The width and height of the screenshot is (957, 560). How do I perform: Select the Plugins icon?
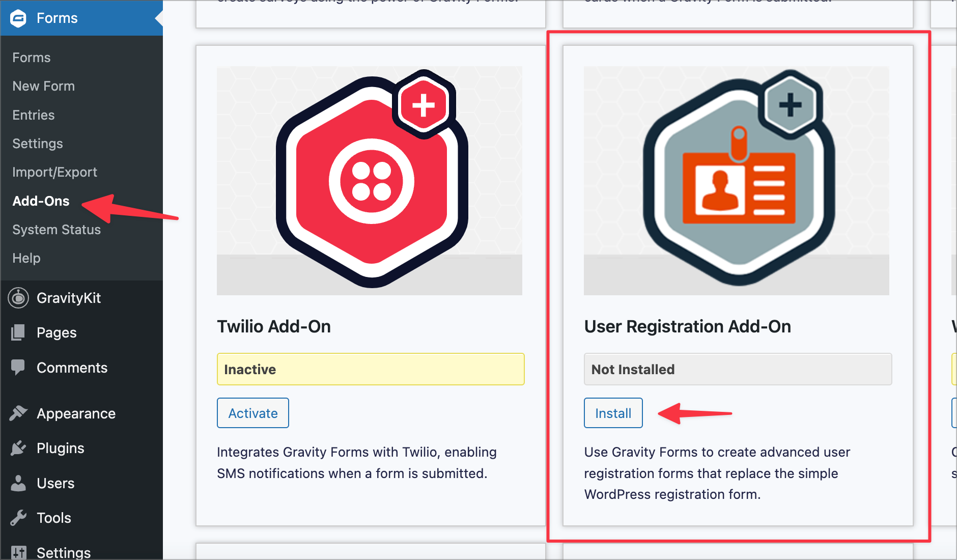pyautogui.click(x=18, y=448)
